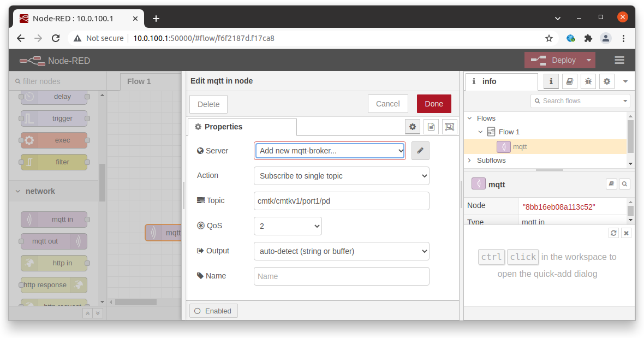Toggle the Enabled state of the node
The width and height of the screenshot is (644, 338).
(213, 310)
